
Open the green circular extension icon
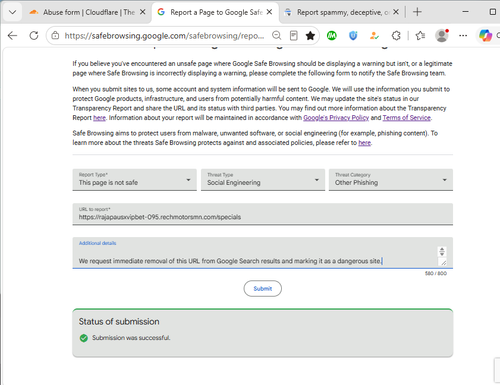[x=332, y=36]
